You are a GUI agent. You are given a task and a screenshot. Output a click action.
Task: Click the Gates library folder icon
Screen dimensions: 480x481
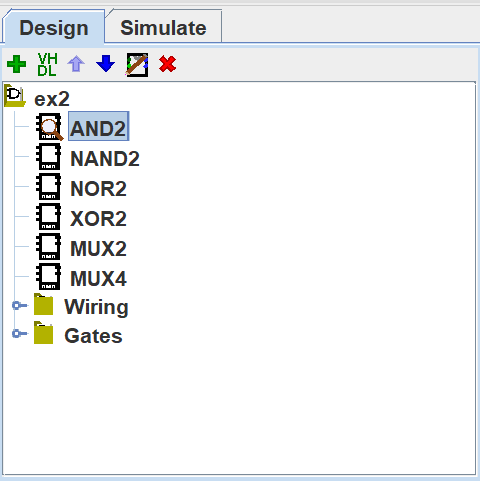tap(43, 333)
